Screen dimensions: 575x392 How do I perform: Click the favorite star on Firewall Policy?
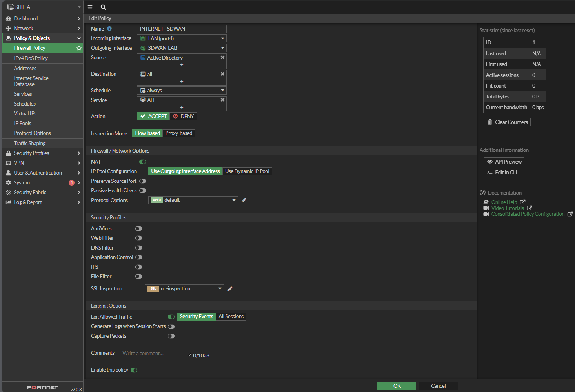pos(79,48)
